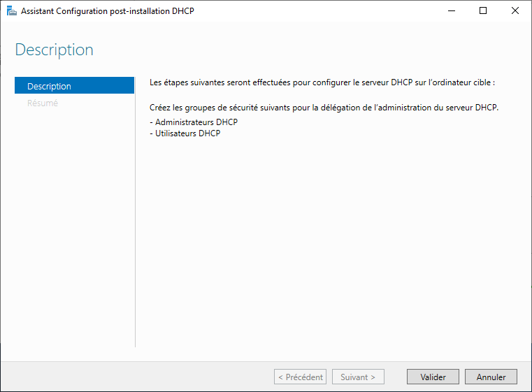The width and height of the screenshot is (532, 392).
Task: Minimize the DHCP configuration wizard window
Action: point(451,11)
